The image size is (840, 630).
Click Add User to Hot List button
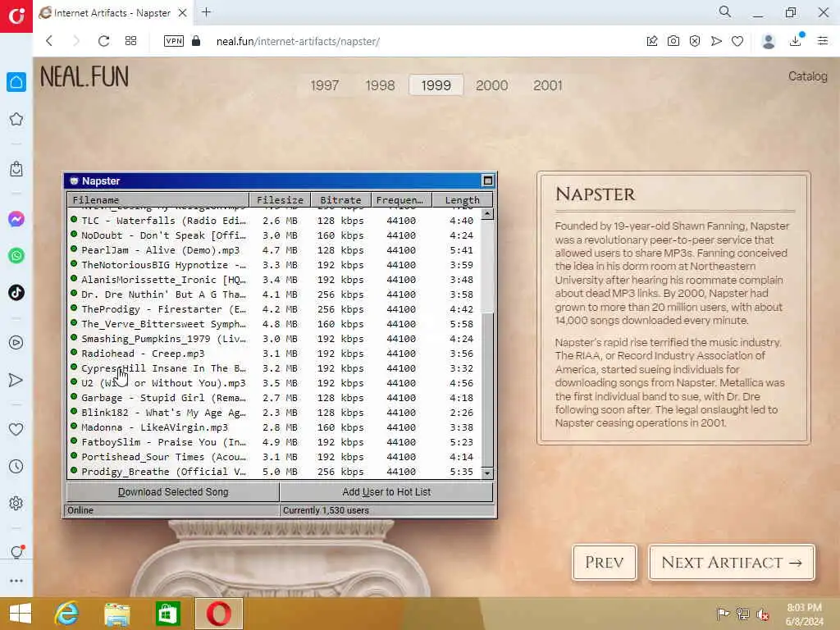point(386,492)
